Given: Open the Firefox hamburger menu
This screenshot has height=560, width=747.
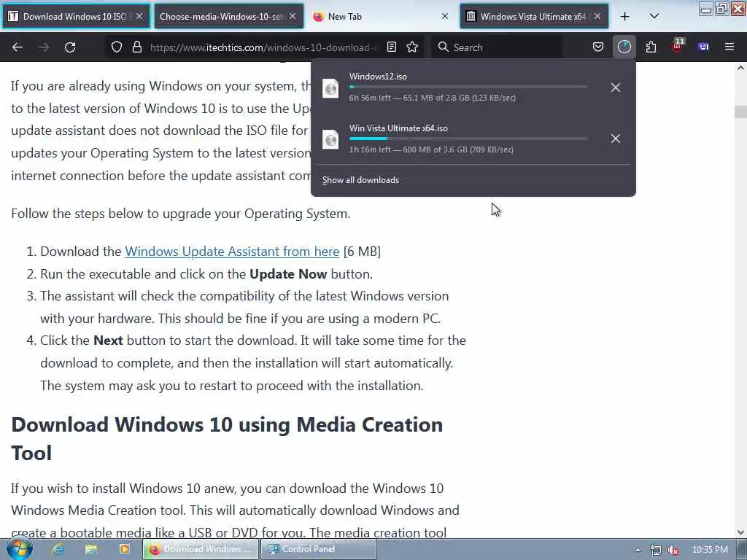Looking at the screenshot, I should pos(729,47).
